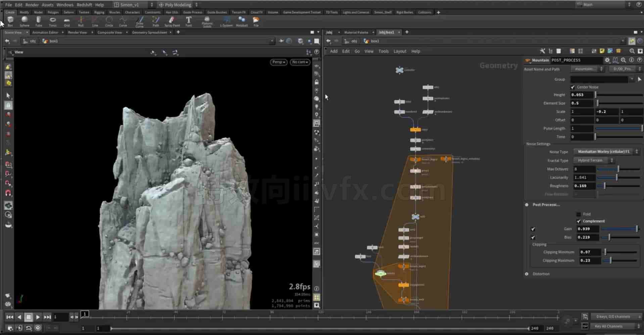Screen dimensions: 644x335
Task: Open the Windows menu
Action: [65, 5]
